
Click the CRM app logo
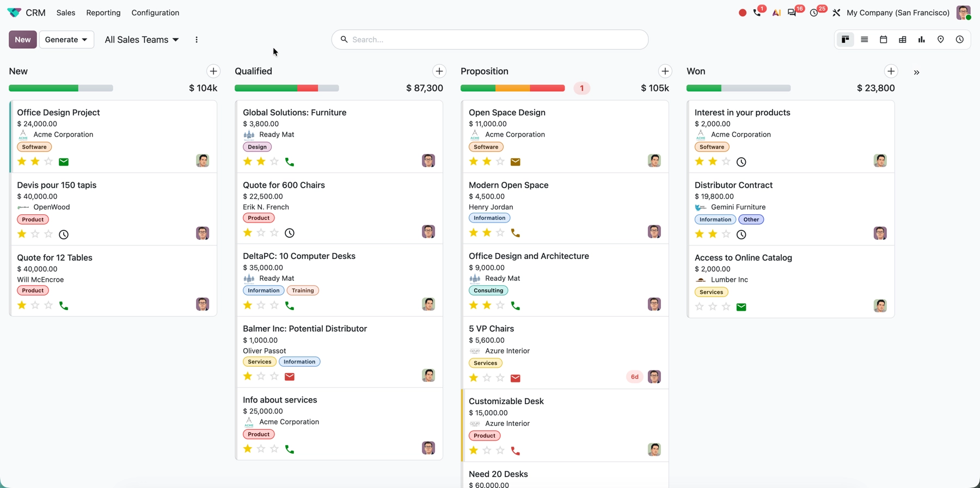tap(14, 13)
